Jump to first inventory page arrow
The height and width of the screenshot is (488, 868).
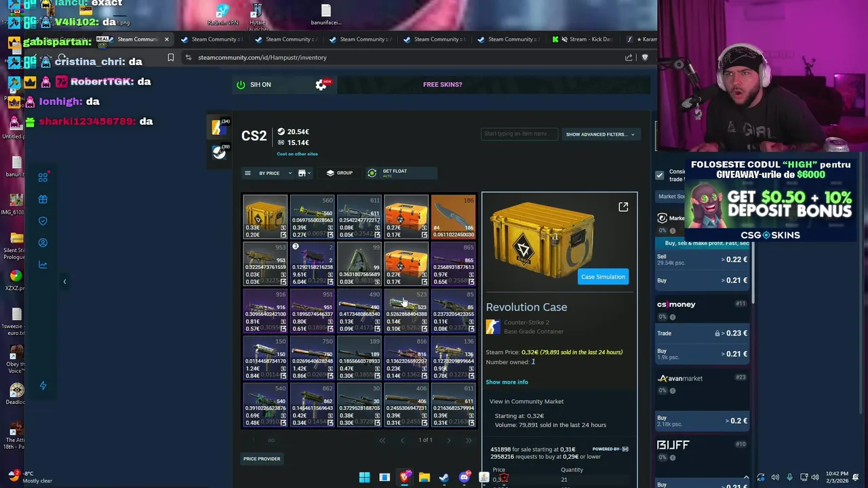pos(382,441)
